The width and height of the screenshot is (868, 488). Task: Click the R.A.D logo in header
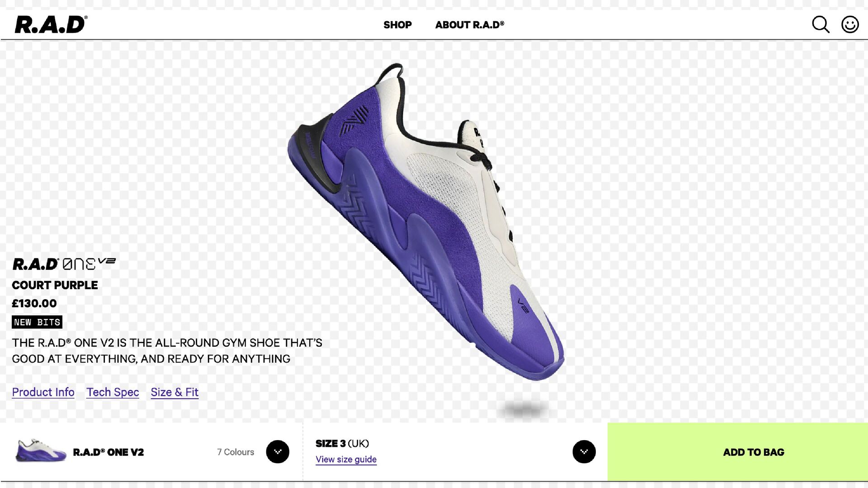coord(51,24)
